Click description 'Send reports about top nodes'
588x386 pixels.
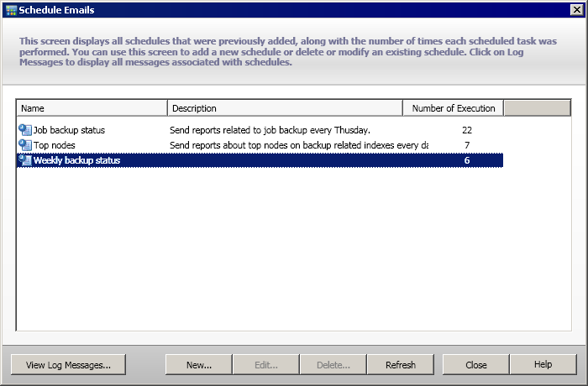(299, 145)
